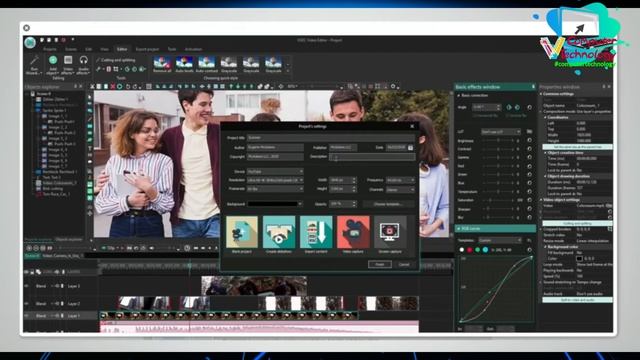Toggle visibility of Layer 3

click(x=27, y=286)
